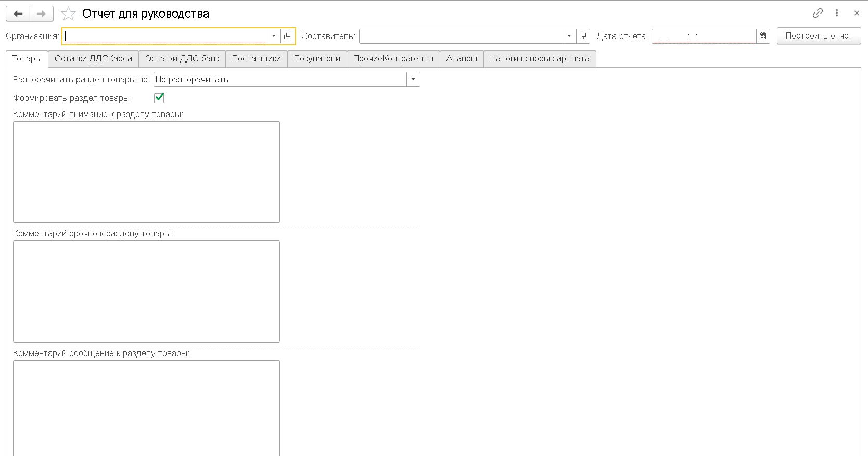Image resolution: width=868 pixels, height=456 pixels.
Task: Click the open button next to Организация
Action: [287, 36]
